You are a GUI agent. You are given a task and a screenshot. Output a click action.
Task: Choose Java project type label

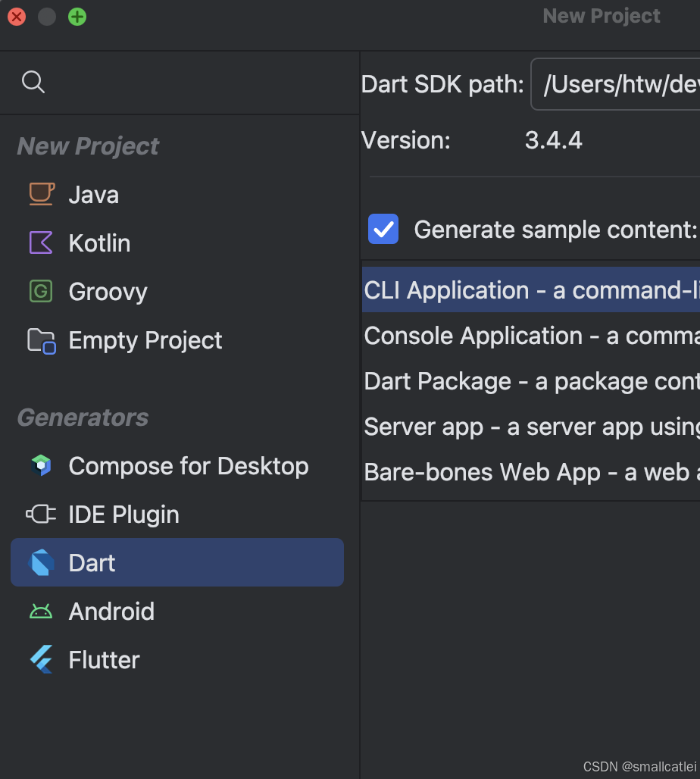coord(94,195)
